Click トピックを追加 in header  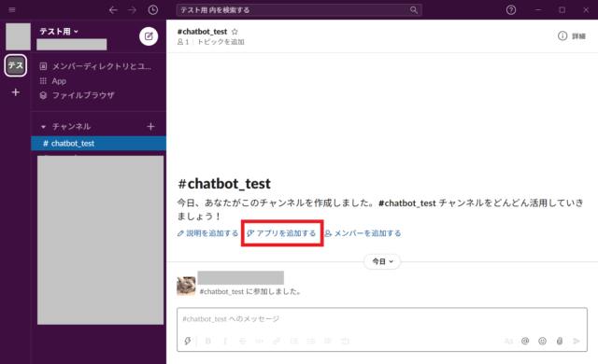click(x=221, y=41)
